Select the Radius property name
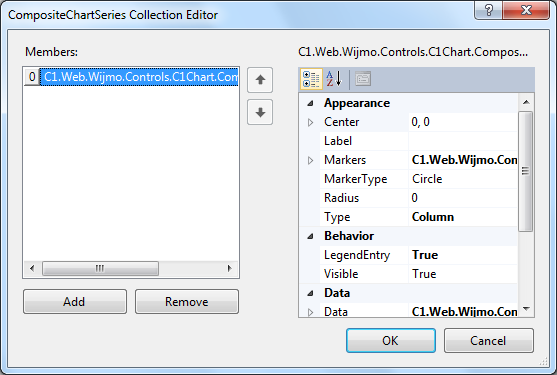The image size is (557, 375). 341,198
